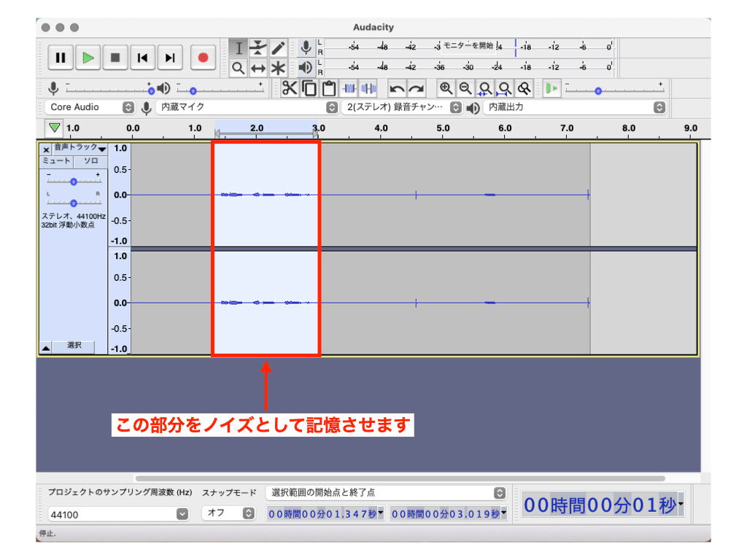Close the track with the X button
747x560 pixels.
pyautogui.click(x=46, y=149)
